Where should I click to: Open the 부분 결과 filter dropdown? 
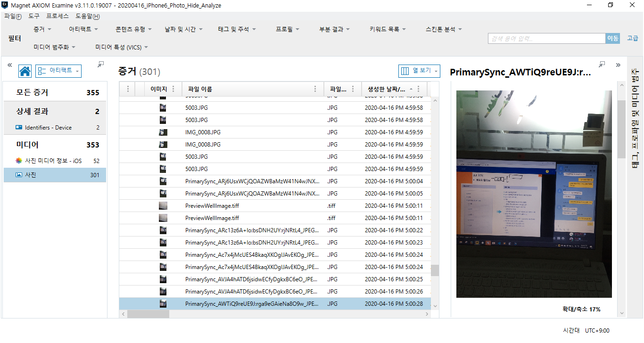click(334, 29)
